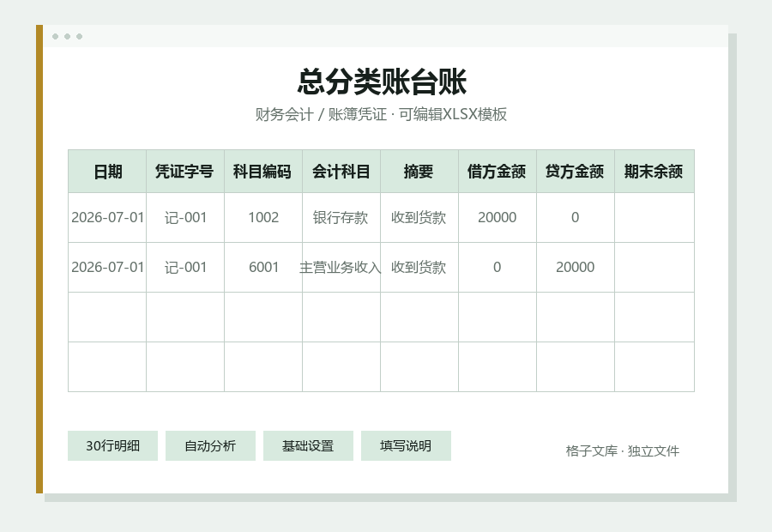Image resolution: width=772 pixels, height=532 pixels.
Task: Select the 借方金额 column header
Action: [498, 172]
